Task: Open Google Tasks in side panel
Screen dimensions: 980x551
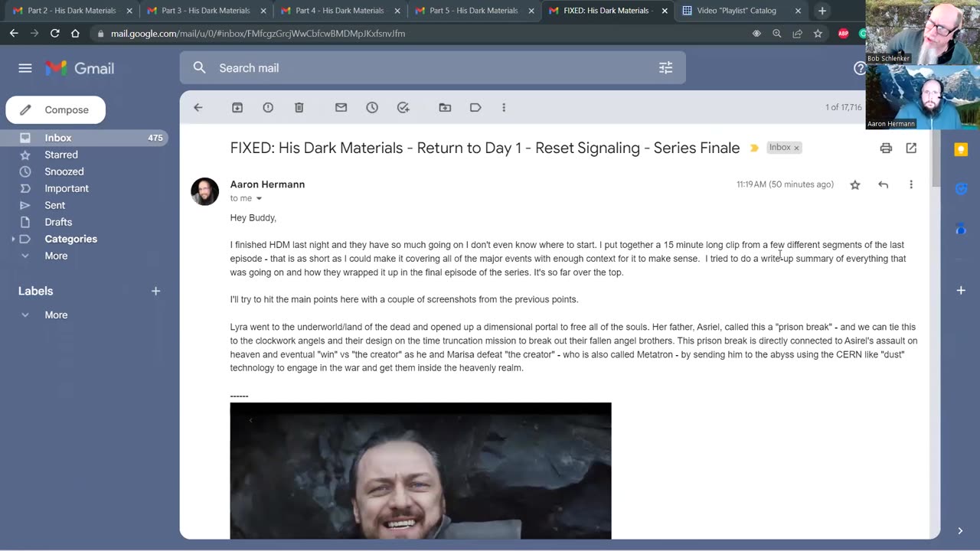Action: click(961, 189)
